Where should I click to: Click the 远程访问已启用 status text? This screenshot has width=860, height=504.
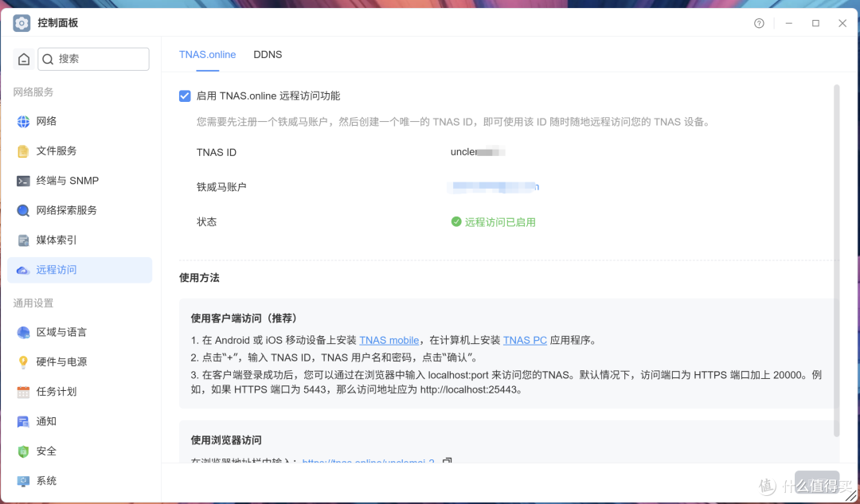tap(500, 222)
